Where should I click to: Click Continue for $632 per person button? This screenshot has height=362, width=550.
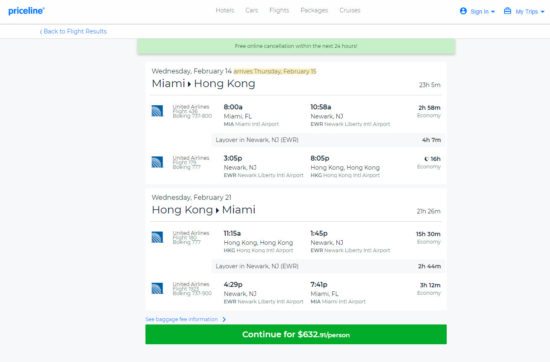coord(296,334)
